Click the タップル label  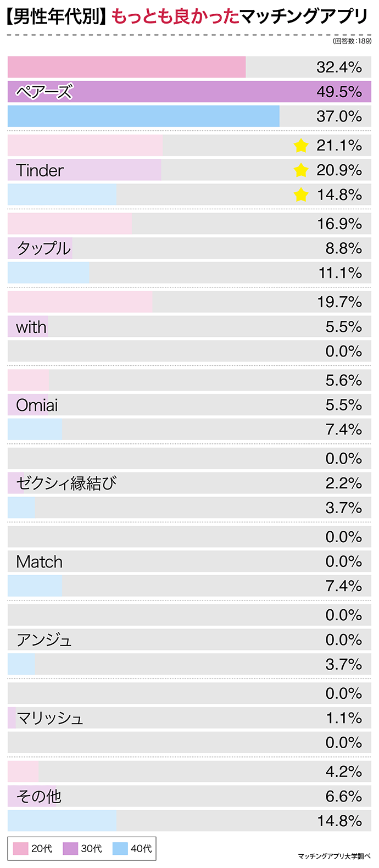44,248
